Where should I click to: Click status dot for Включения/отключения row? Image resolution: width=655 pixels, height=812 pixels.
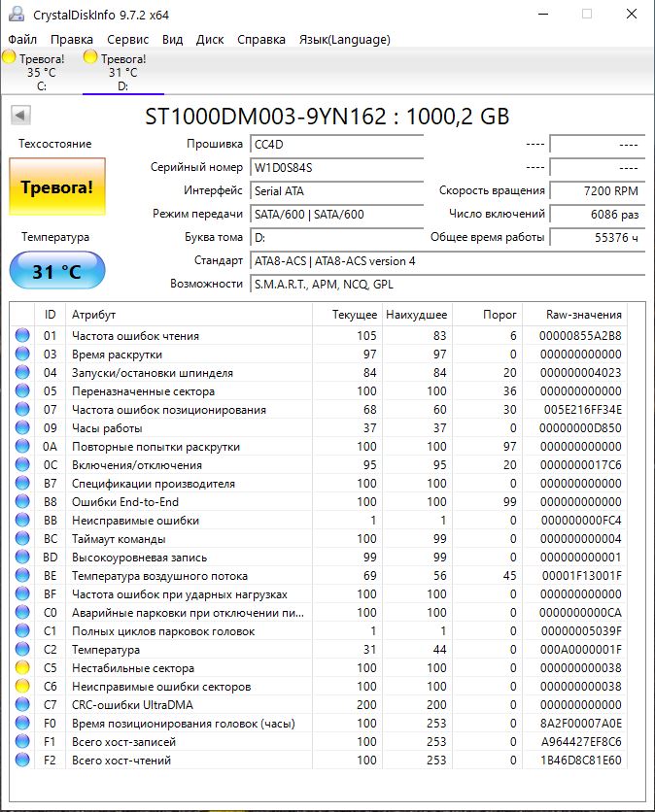22,464
